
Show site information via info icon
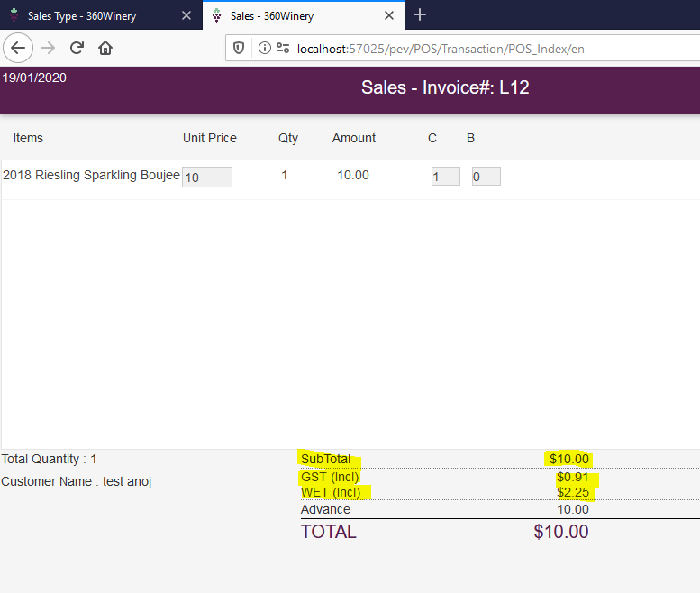pyautogui.click(x=264, y=48)
